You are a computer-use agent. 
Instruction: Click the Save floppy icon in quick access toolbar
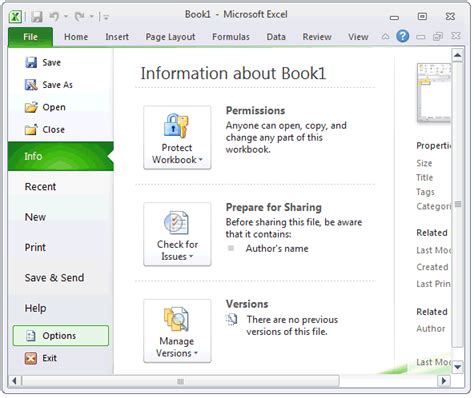37,16
